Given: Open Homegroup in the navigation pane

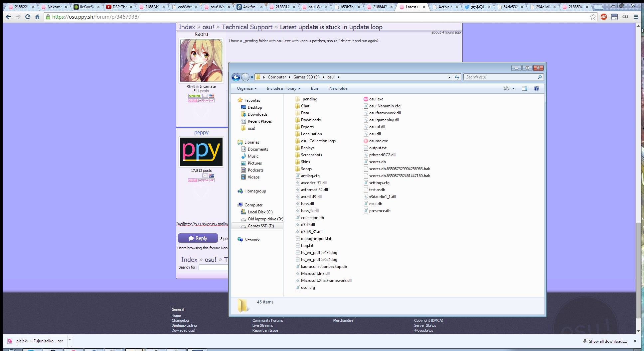Looking at the screenshot, I should point(252,191).
